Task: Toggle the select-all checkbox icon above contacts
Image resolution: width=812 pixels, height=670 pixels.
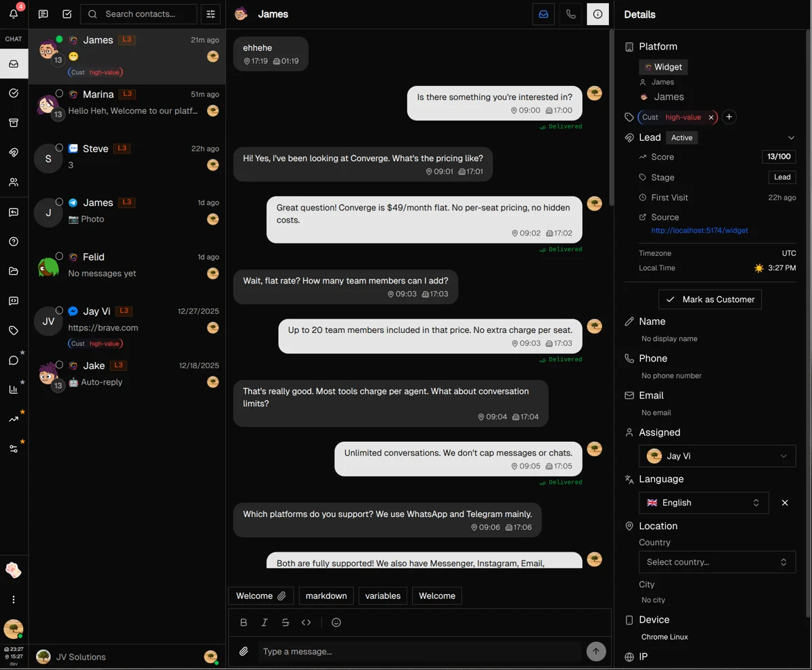Action: click(x=67, y=14)
